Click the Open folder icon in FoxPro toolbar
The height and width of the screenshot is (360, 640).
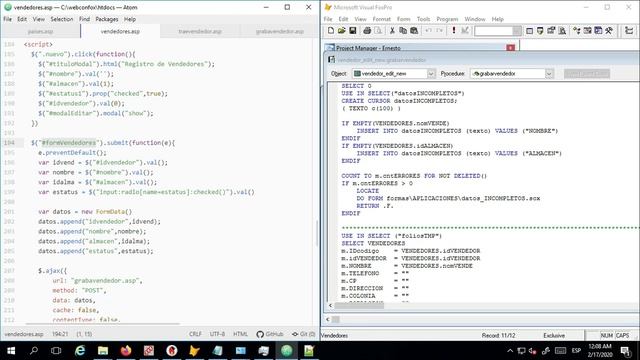pos(342,31)
